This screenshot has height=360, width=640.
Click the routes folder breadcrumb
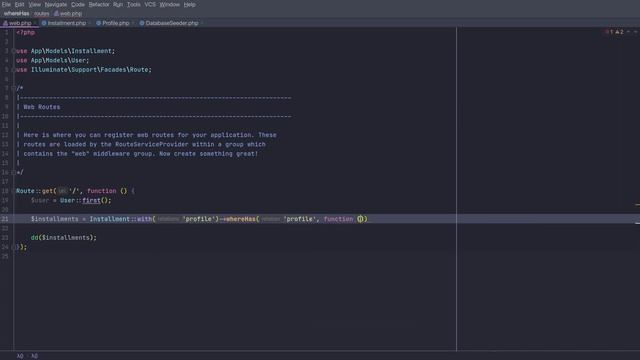(x=41, y=13)
